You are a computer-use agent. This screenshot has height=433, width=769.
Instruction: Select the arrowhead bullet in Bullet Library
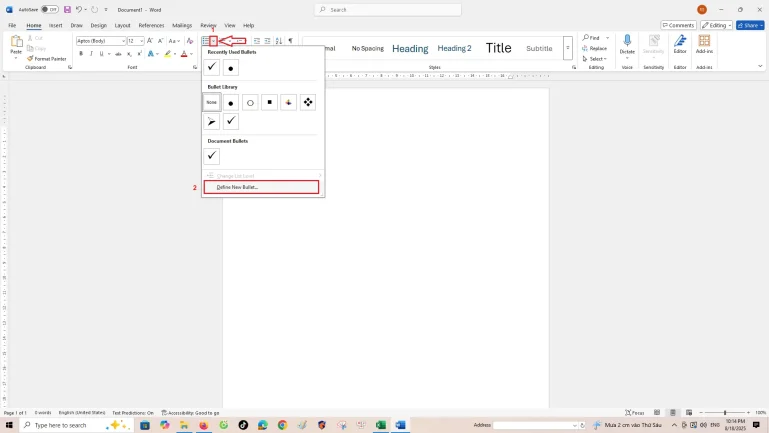click(x=212, y=121)
